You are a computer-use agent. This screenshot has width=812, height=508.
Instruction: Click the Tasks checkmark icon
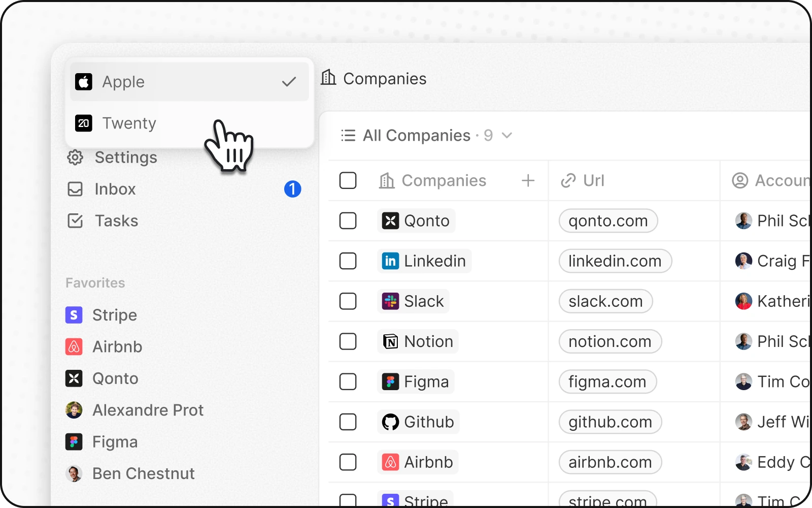point(75,221)
